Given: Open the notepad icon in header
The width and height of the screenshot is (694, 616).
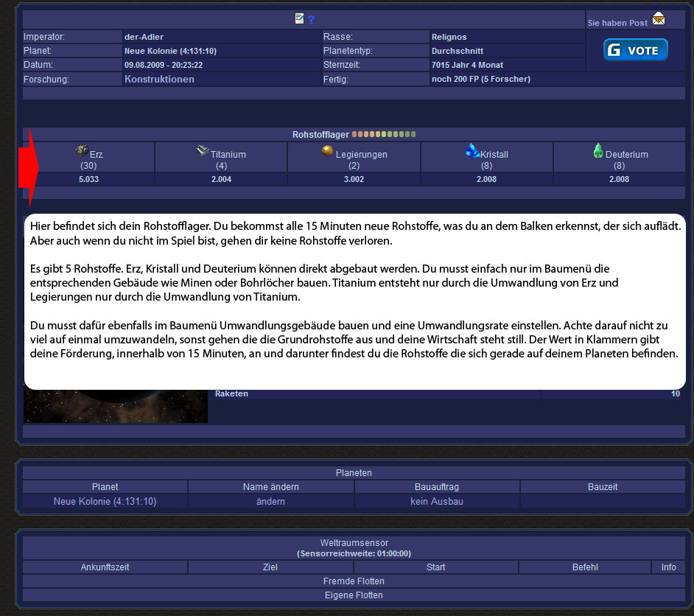Looking at the screenshot, I should click(x=299, y=19).
